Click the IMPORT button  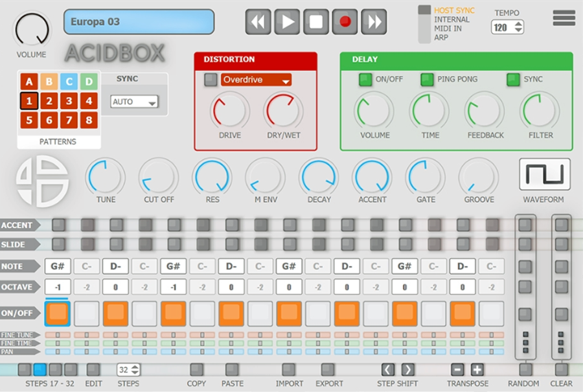coord(288,369)
